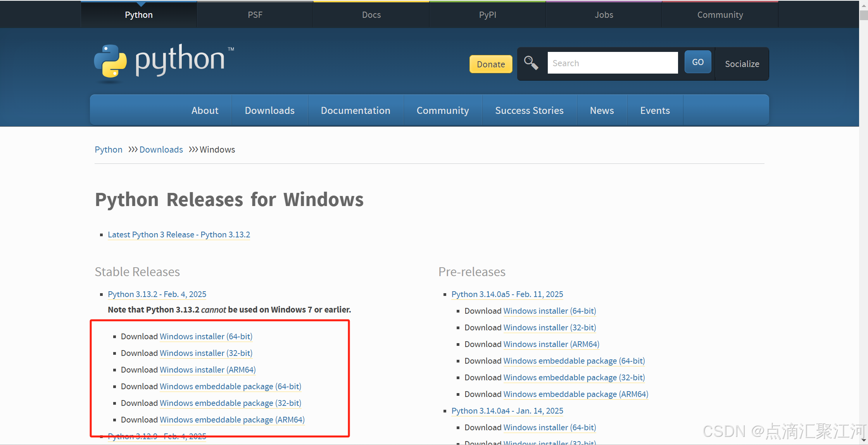Open the Events navigation item
This screenshot has width=868, height=445.
[x=654, y=110]
